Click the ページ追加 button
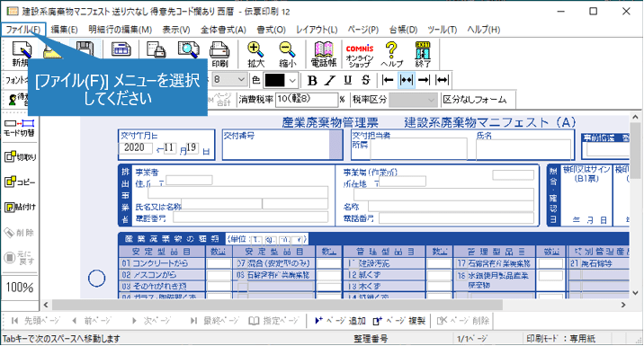Screen dimensions: 644x346 [x=340, y=321]
